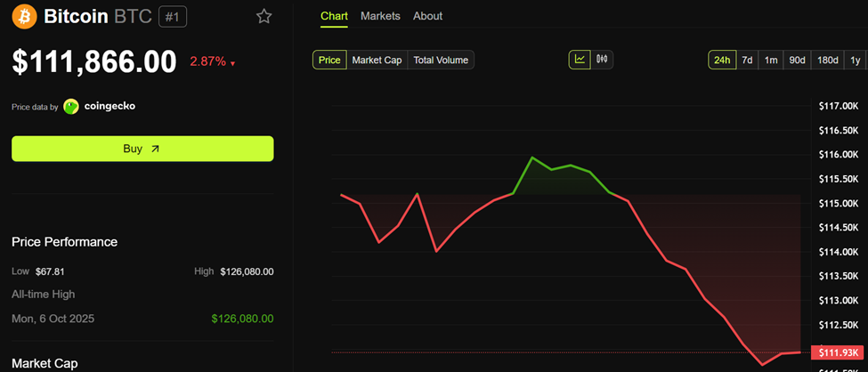The image size is (868, 372).
Task: Open the Markets tab
Action: tap(380, 16)
